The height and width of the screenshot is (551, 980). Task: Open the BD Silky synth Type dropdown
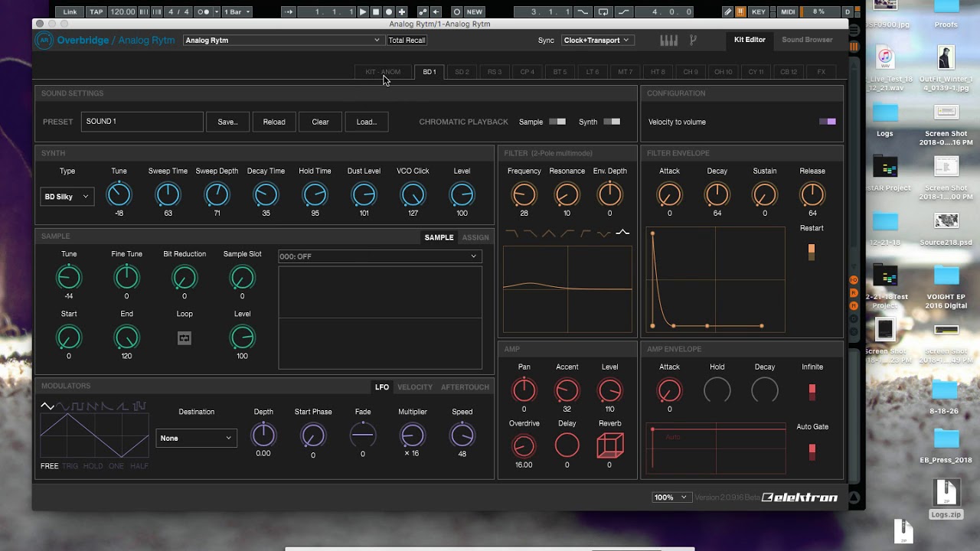pos(67,197)
